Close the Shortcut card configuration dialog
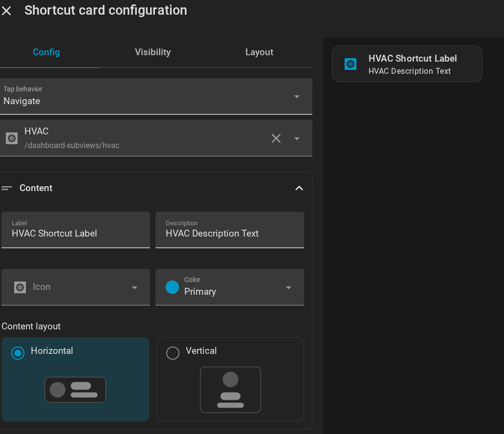Screen dimensions: 504x434 pos(6,11)
